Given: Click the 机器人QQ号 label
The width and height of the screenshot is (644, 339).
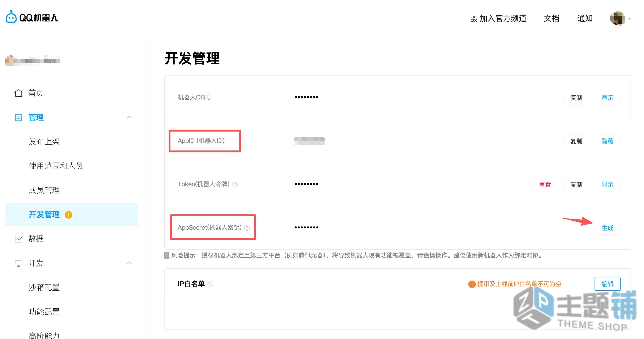Looking at the screenshot, I should click(x=194, y=97).
